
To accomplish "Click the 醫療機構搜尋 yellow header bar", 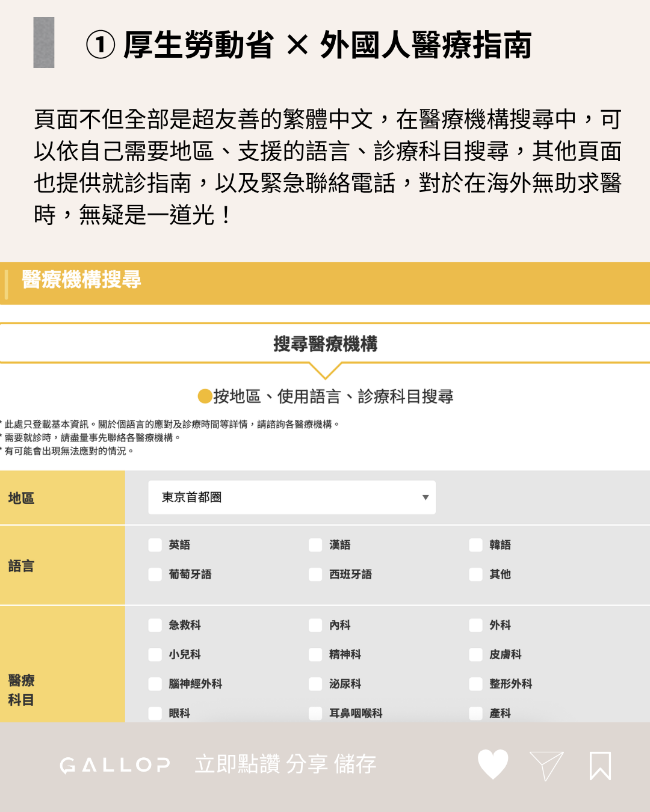I will [x=325, y=283].
